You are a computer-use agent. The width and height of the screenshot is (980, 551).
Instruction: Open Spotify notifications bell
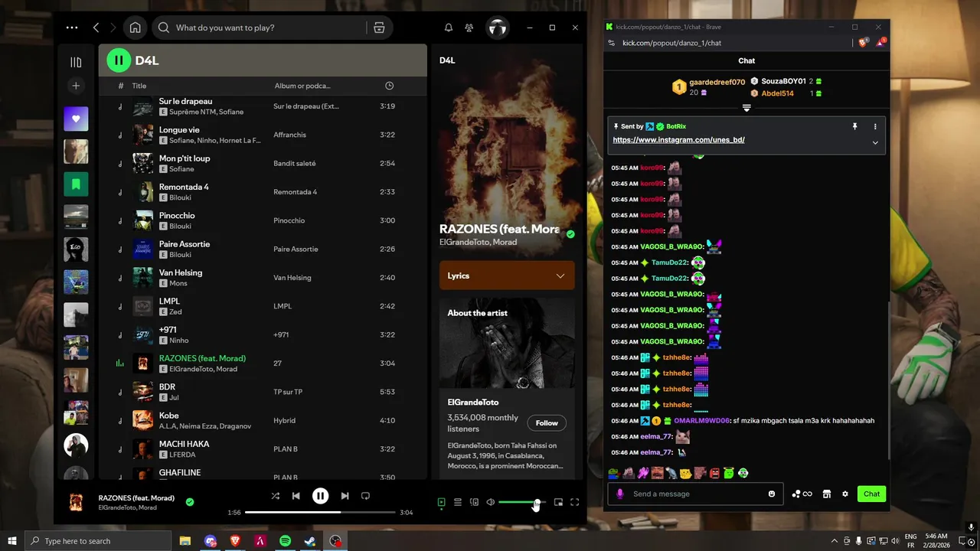(449, 28)
